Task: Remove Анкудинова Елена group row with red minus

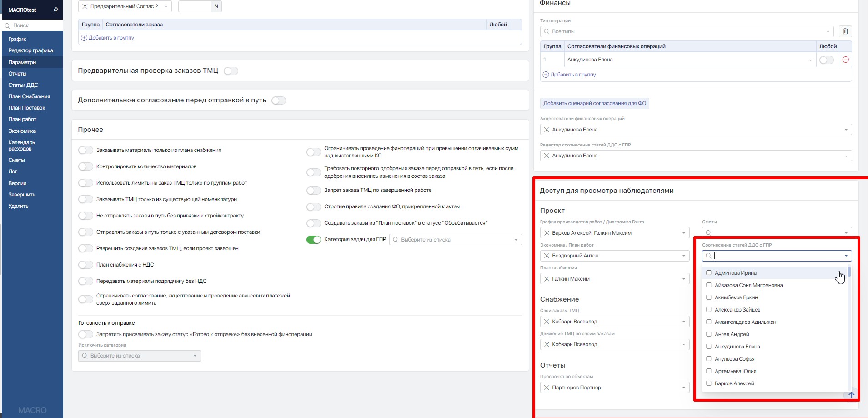Action: [x=845, y=60]
